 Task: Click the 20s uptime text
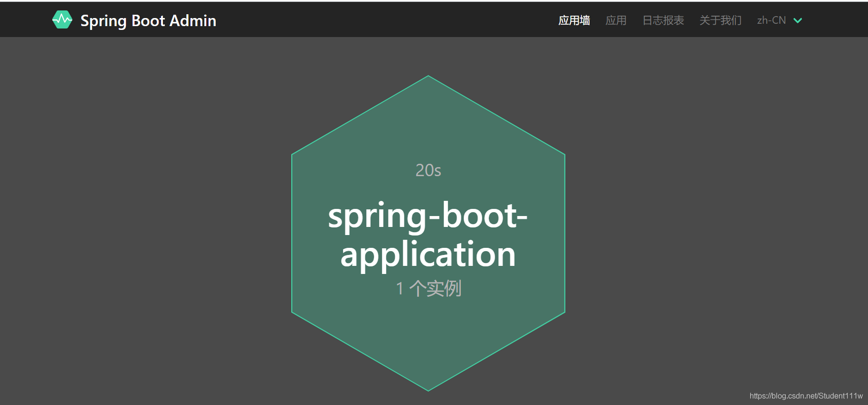point(428,170)
